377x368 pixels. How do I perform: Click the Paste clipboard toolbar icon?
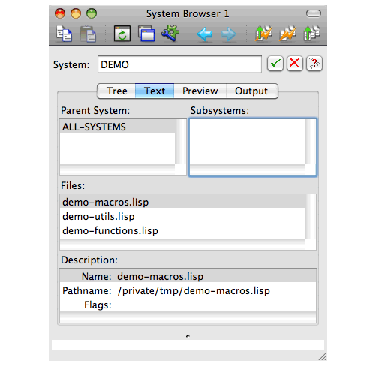[88, 34]
